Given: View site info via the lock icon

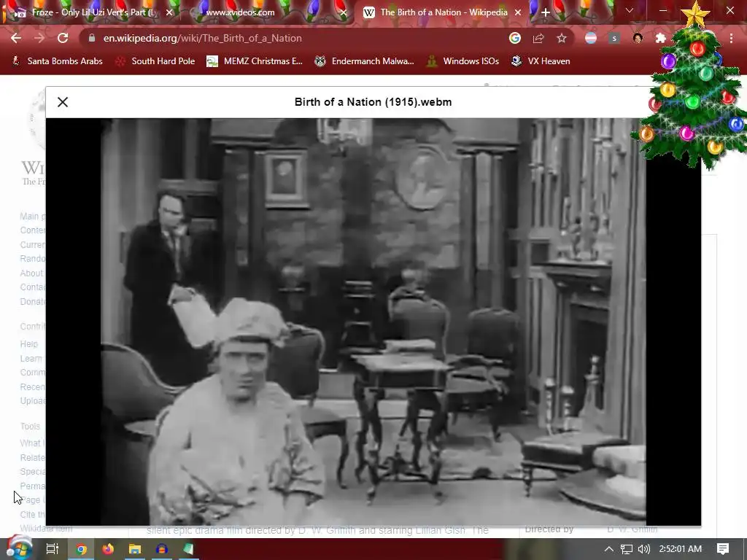Looking at the screenshot, I should (92, 38).
